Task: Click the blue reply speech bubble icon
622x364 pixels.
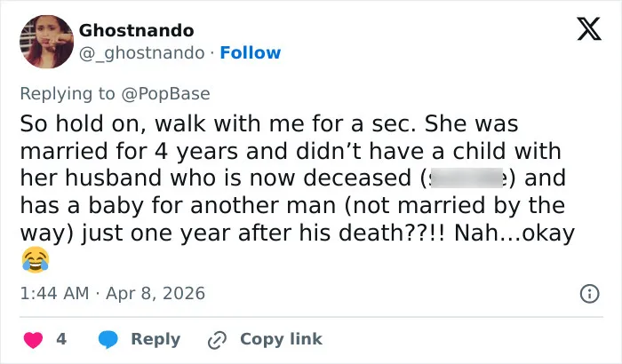Action: coord(108,340)
